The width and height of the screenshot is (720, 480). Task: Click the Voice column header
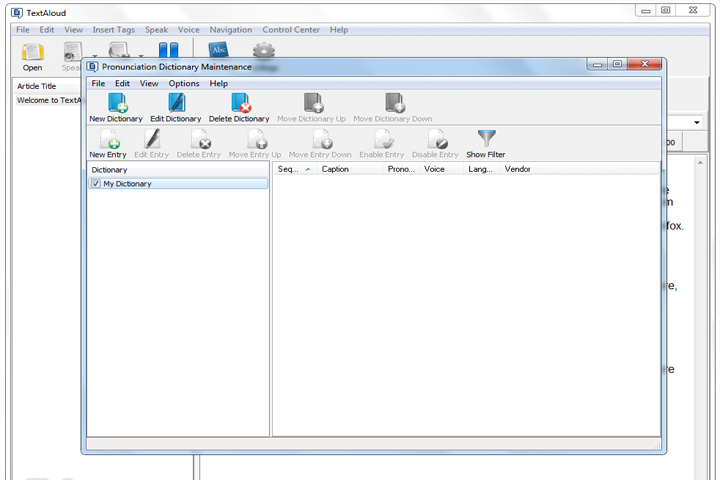[442, 169]
